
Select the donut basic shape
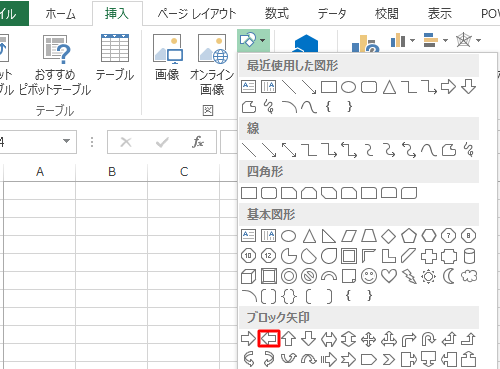pyautogui.click(x=289, y=276)
